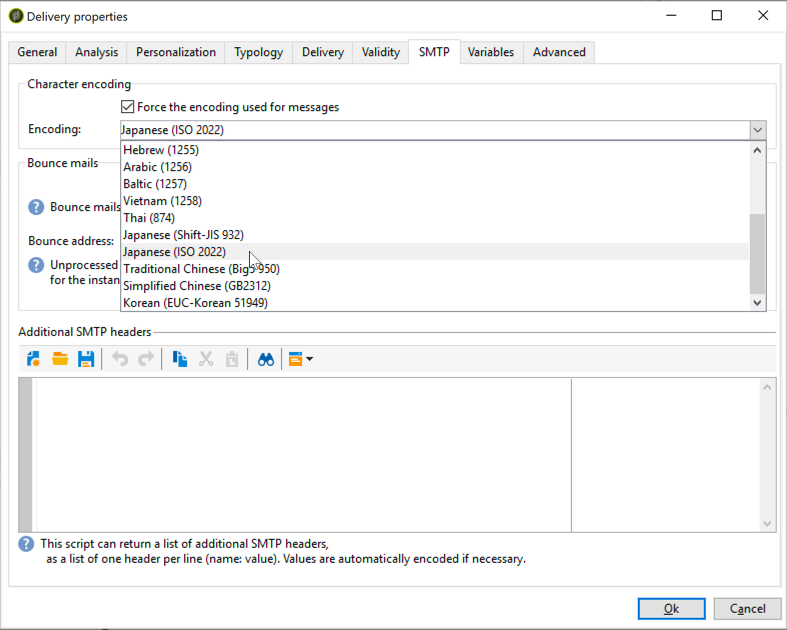Click help icon beside script description
The image size is (787, 630).
coord(26,544)
